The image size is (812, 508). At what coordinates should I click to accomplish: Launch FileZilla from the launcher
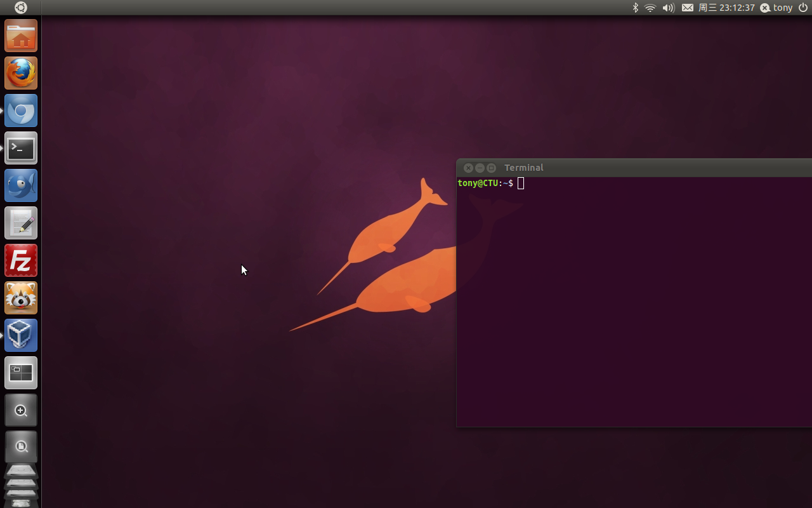coord(21,260)
